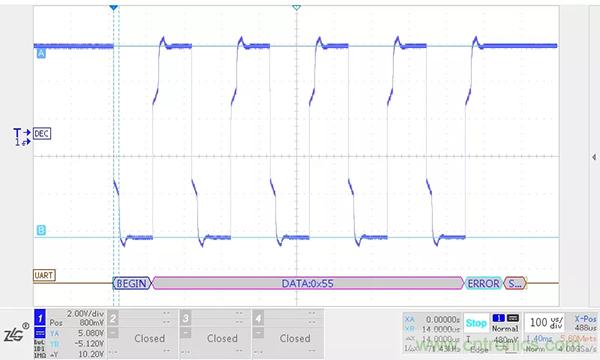Viewport: 600px width, 360px height.
Task: Click the X-Pos 488us field
Action: tap(585, 323)
